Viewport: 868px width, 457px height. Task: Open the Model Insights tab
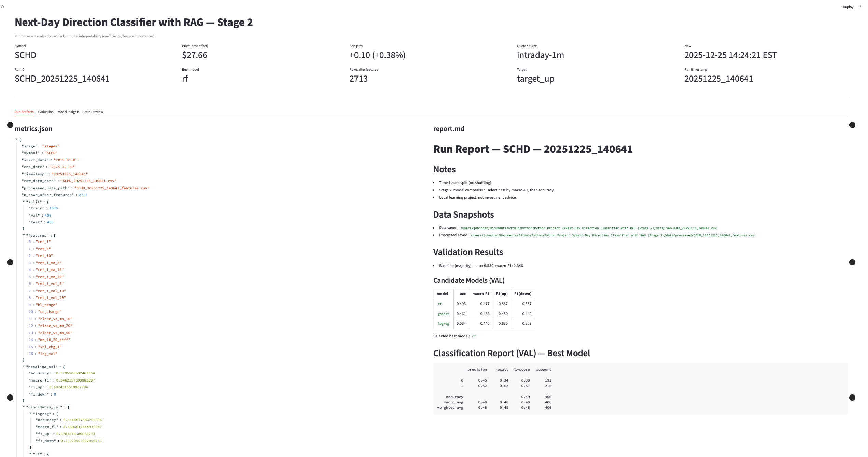click(x=68, y=112)
